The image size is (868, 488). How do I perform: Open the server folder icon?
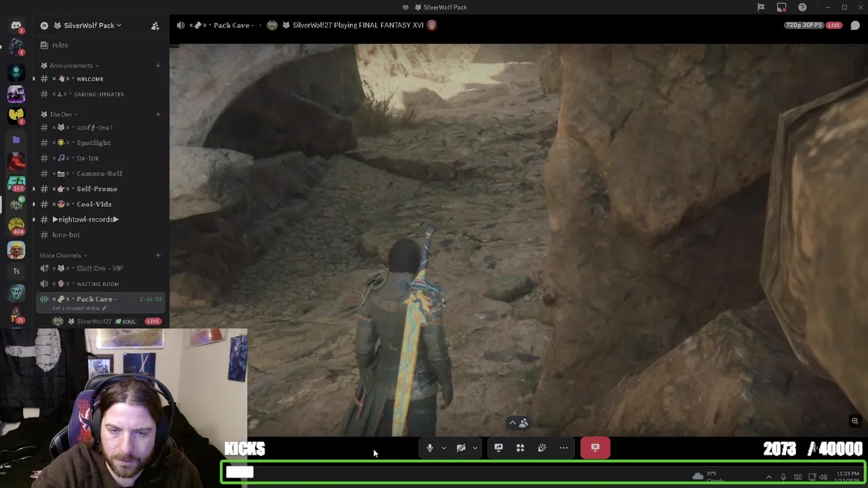coord(16,140)
